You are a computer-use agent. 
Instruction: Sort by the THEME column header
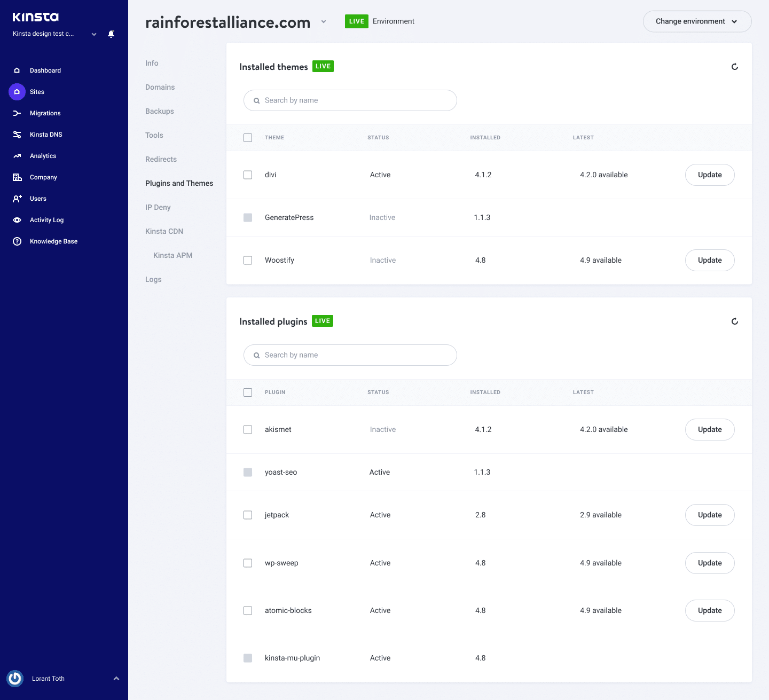click(274, 138)
